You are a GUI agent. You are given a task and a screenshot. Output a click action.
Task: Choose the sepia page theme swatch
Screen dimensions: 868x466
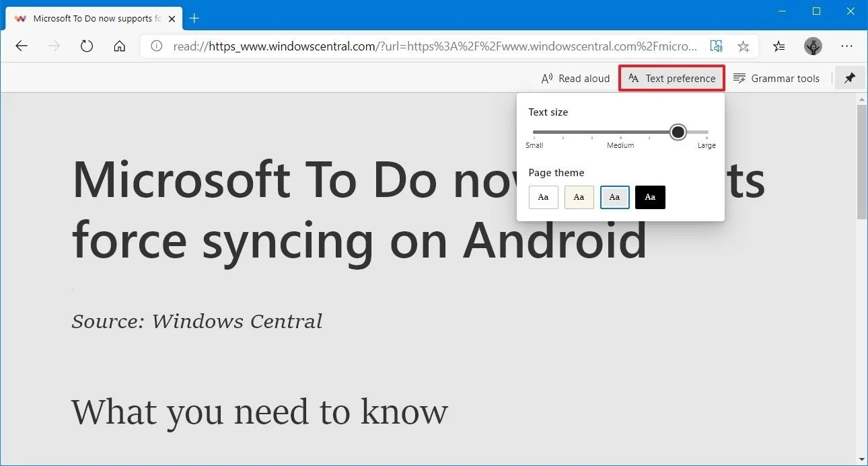point(579,197)
